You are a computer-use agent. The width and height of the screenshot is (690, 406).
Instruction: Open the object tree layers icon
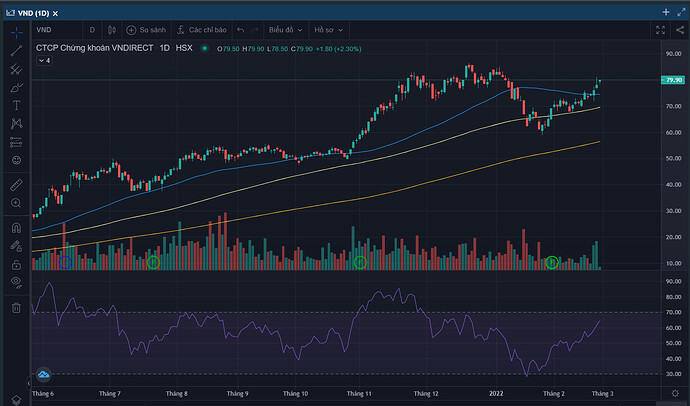[x=16, y=399]
